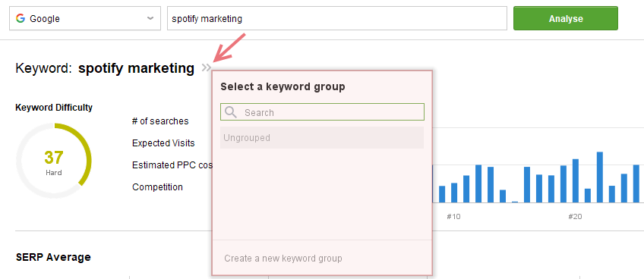
Task: Click the keyword group Search field
Action: pyautogui.click(x=322, y=112)
